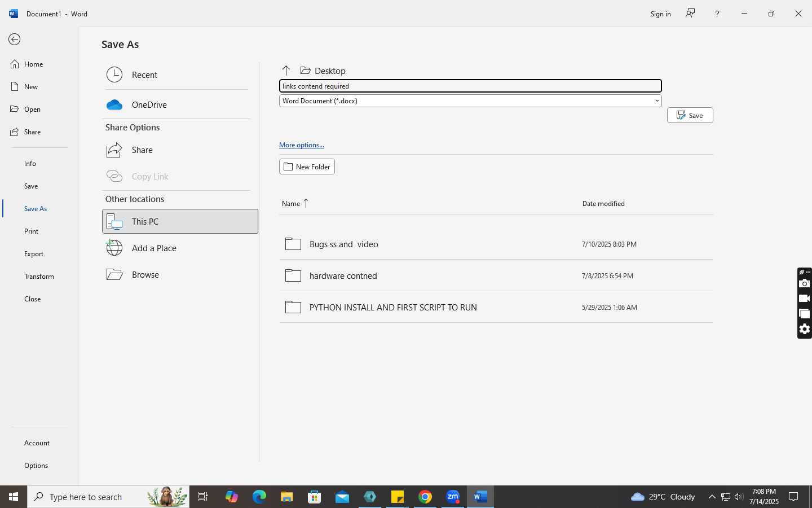Open Zoom from taskbar
This screenshot has height=508, width=812.
point(453,497)
